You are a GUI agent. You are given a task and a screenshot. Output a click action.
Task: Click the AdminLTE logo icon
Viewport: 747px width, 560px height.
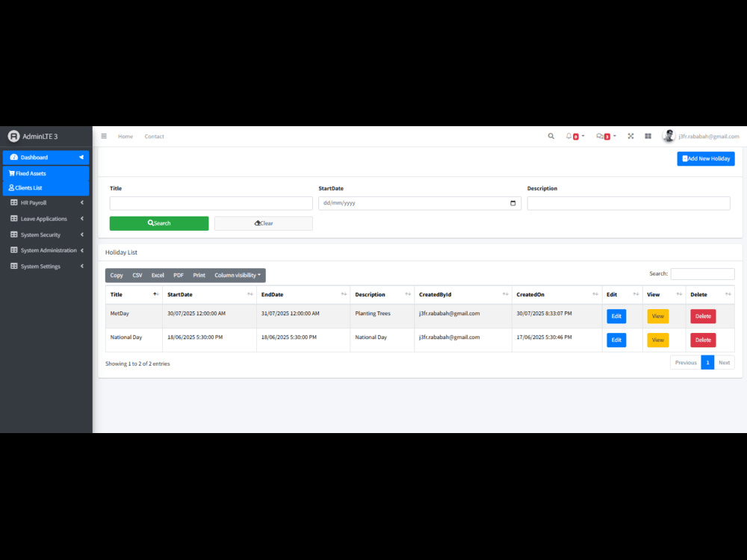click(13, 136)
